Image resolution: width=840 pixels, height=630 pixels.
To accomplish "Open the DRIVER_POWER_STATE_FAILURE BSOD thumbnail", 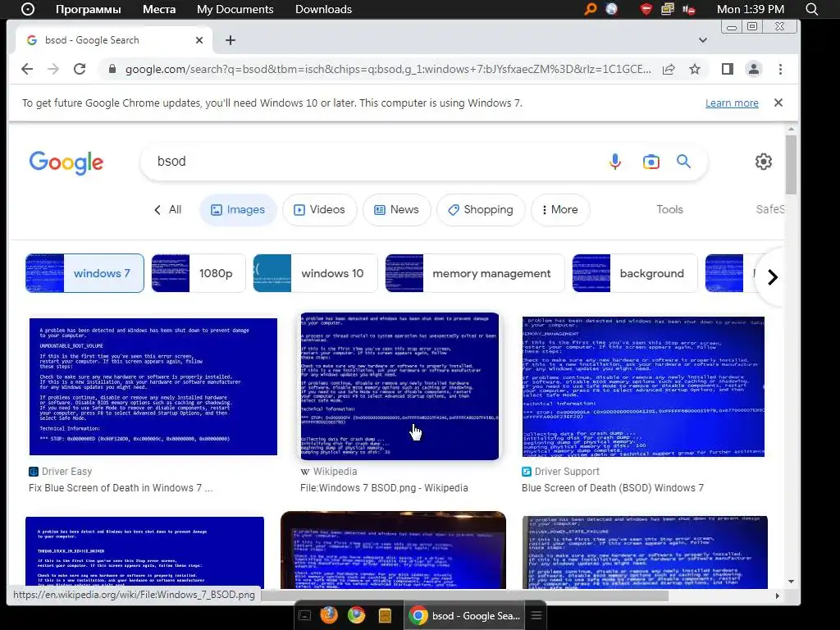I will tap(645, 552).
